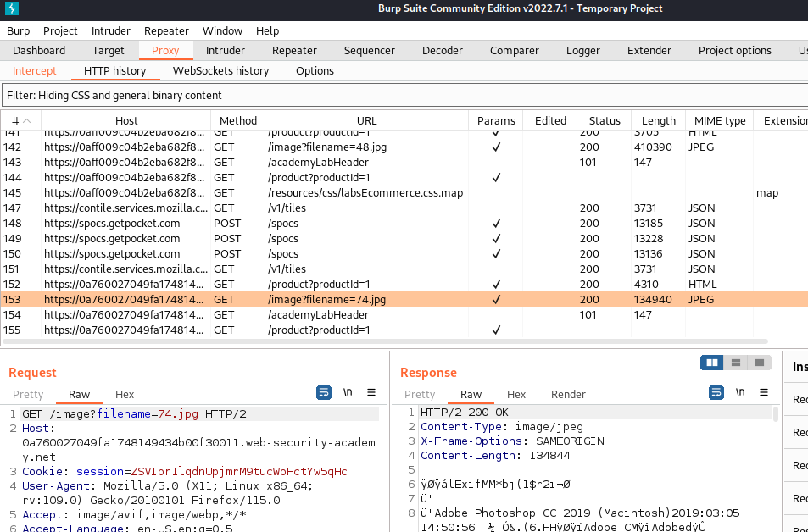Select row 148 spocs.getpocket.com POST
The width and height of the screenshot is (808, 532).
(404, 223)
